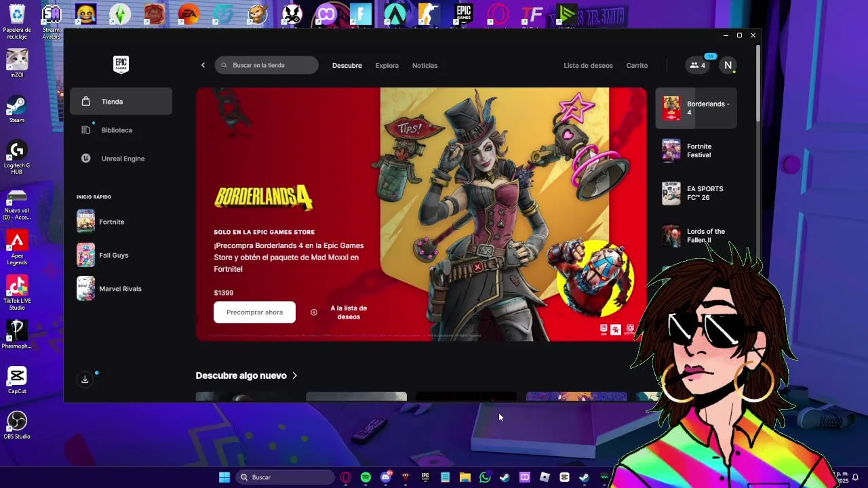
Task: Open Spotify from the taskbar
Action: [366, 477]
